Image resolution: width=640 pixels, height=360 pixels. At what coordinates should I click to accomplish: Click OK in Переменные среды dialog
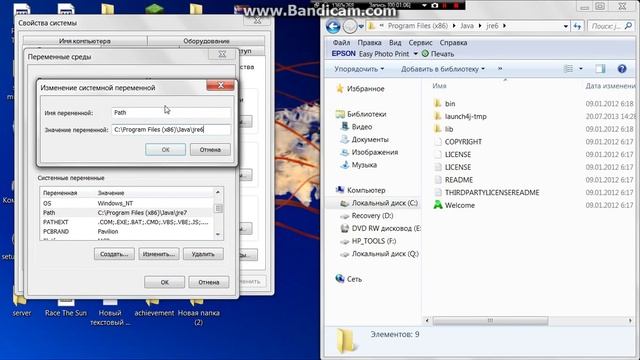[x=164, y=282]
